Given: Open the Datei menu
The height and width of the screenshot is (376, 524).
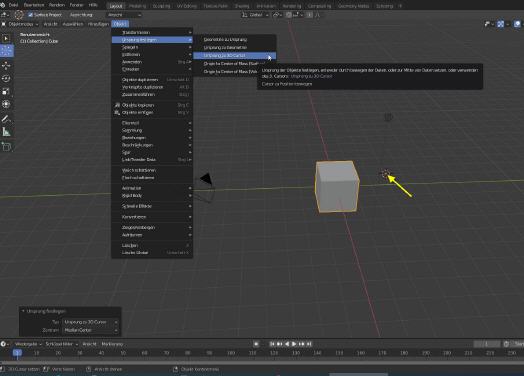Looking at the screenshot, I should click(13, 5).
